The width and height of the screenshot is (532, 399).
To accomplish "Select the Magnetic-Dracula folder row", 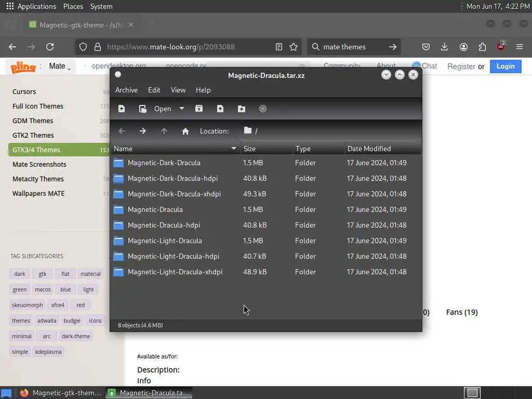I will (266, 210).
